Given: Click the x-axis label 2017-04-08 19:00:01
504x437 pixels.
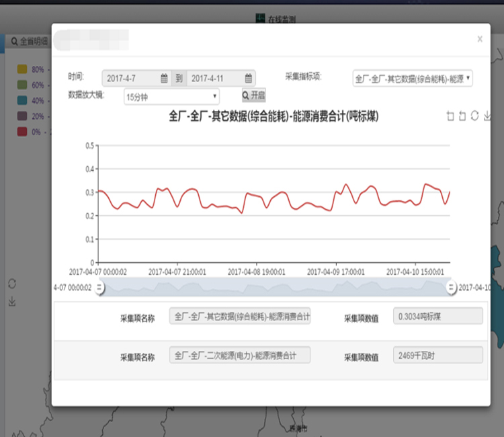Looking at the screenshot, I should tap(256, 272).
